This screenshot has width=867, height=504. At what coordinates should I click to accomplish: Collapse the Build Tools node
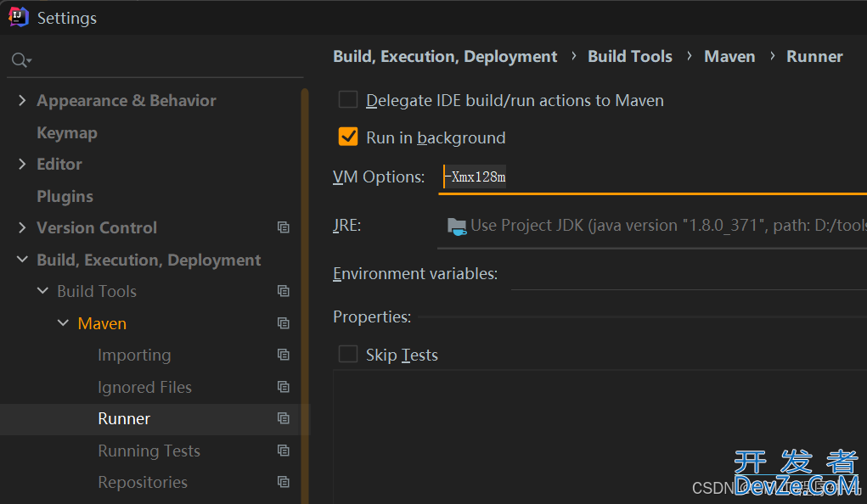click(42, 290)
